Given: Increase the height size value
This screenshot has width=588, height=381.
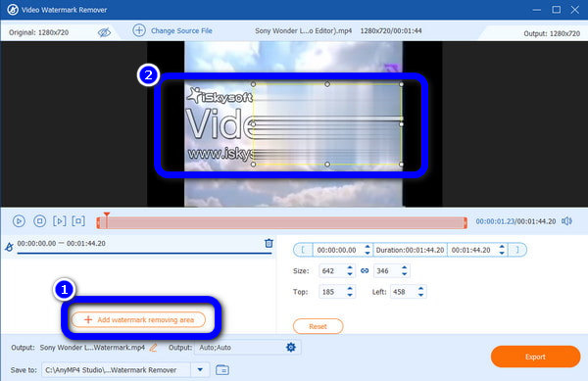Looking at the screenshot, I should [404, 267].
